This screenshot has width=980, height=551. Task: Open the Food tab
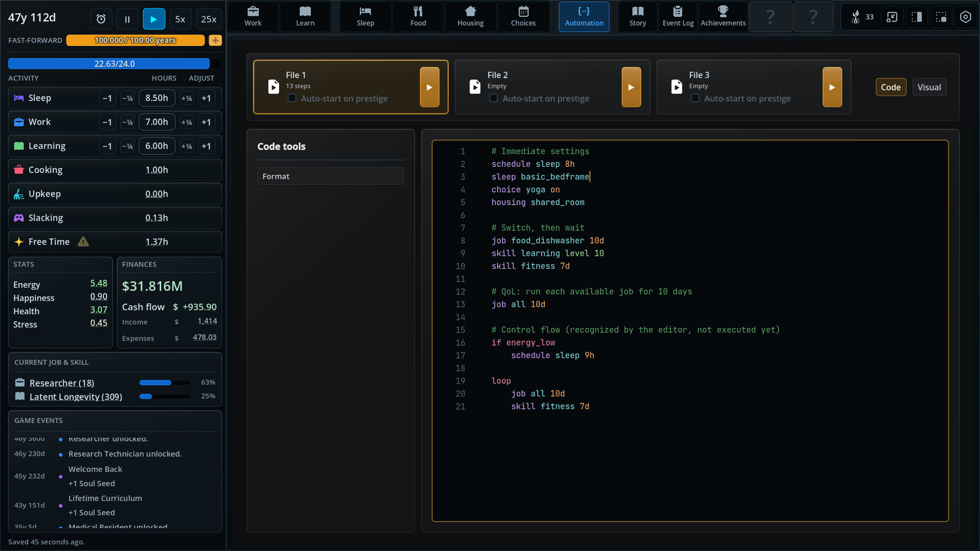pyautogui.click(x=418, y=17)
